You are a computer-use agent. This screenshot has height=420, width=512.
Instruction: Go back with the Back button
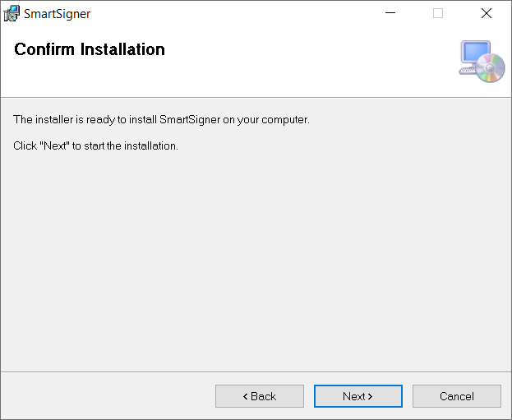(260, 396)
